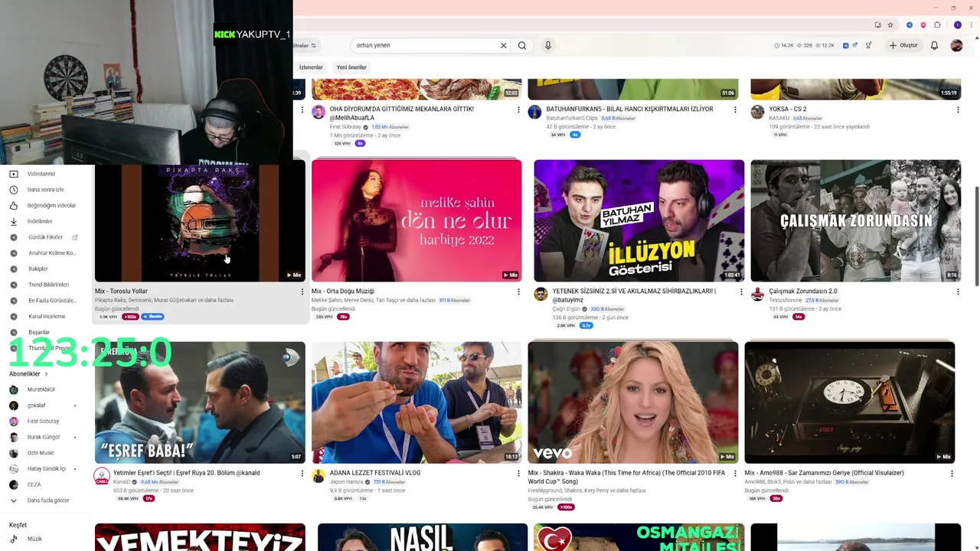Open video title ADANA LEZZET FESTİVALİ VLOG
The image size is (980, 551).
[375, 473]
